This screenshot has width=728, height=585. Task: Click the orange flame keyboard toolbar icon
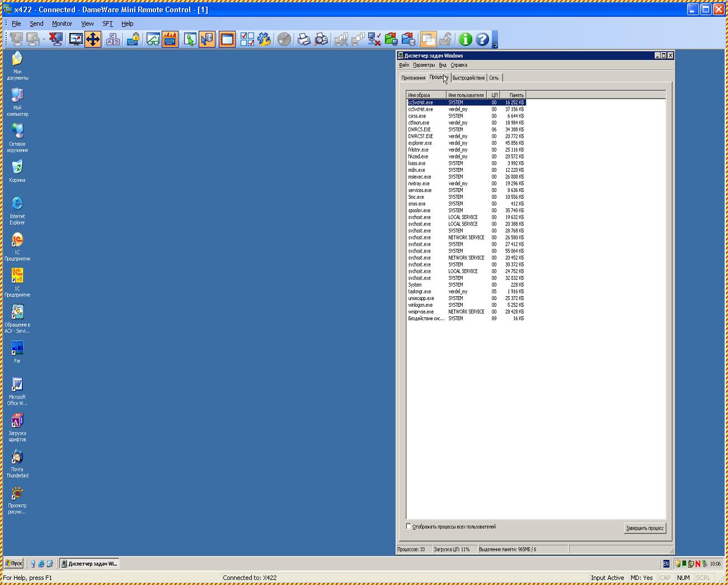(170, 39)
